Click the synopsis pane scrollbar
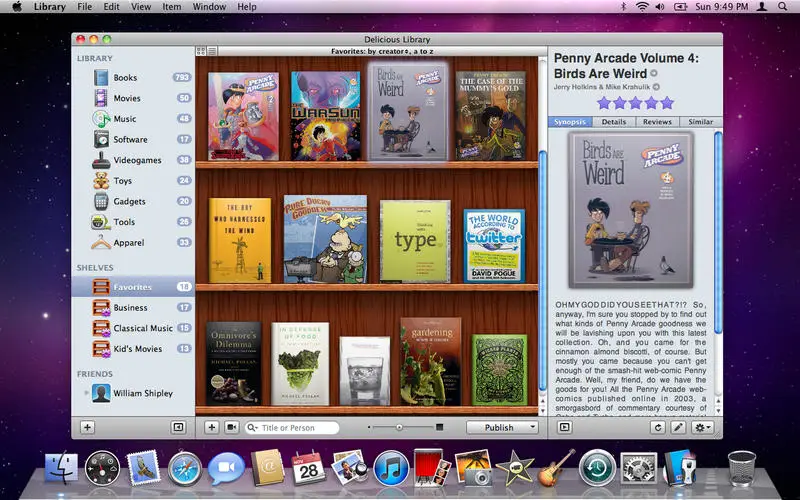The height and width of the screenshot is (500, 800). pos(718,232)
